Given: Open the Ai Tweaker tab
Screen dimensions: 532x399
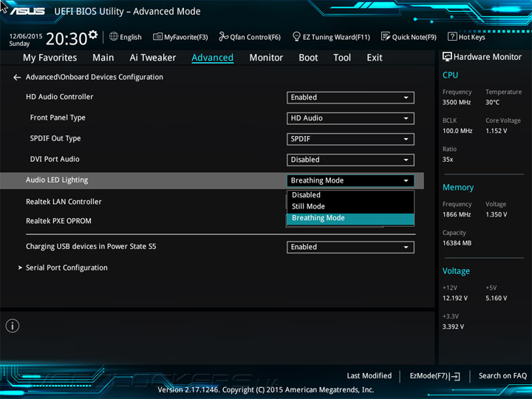Looking at the screenshot, I should [x=153, y=58].
